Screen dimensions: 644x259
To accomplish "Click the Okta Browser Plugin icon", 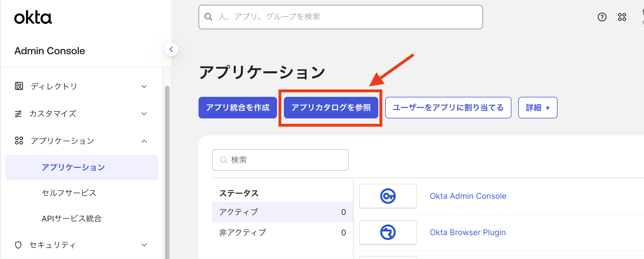I will pos(388,232).
